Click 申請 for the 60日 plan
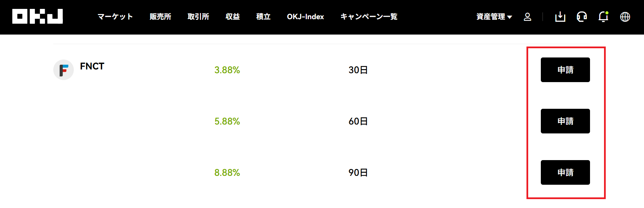This screenshot has height=208, width=644. 565,121
